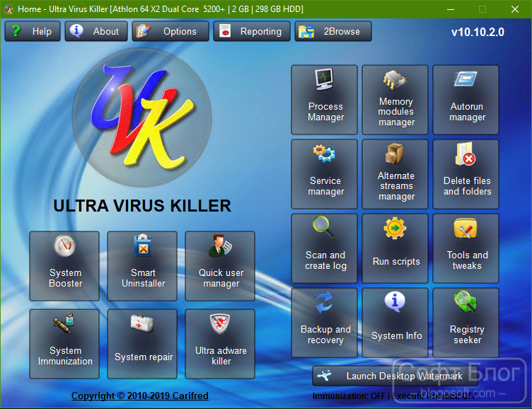Show the System Info tile

pos(395,323)
